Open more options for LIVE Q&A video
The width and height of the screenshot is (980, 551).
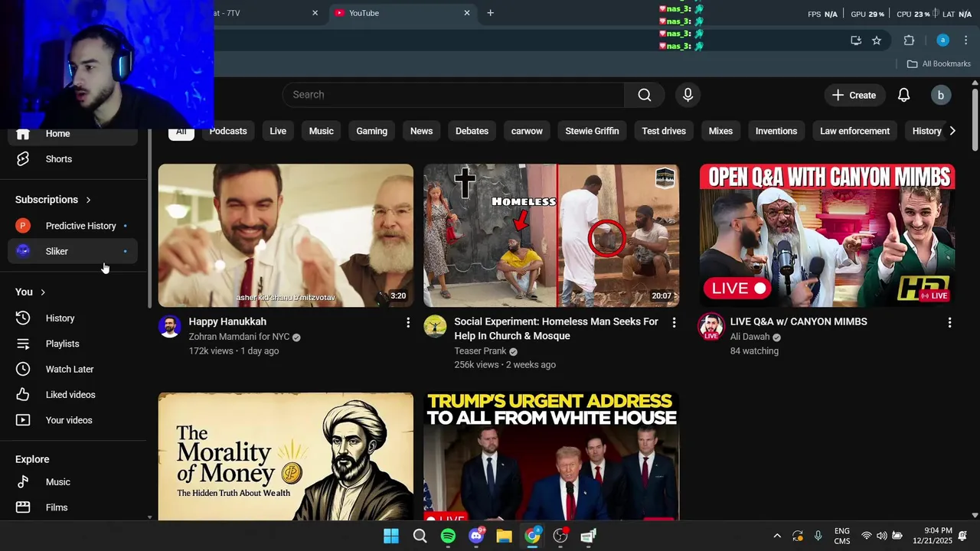point(949,323)
